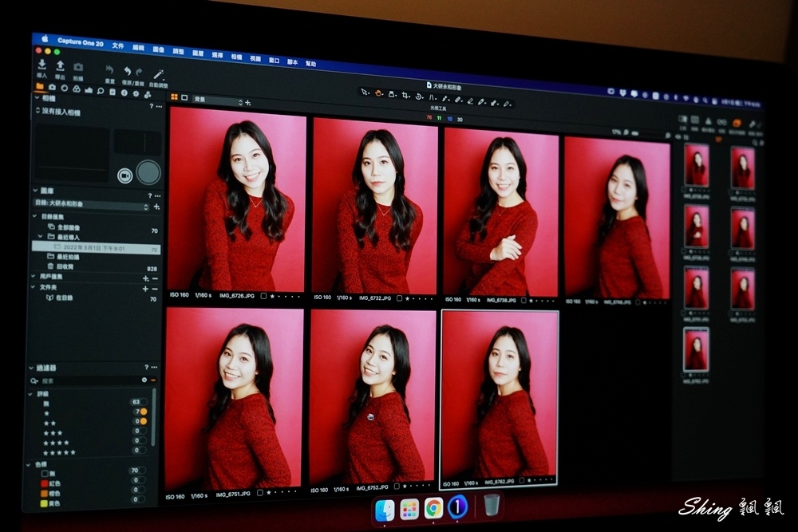Switch to the single-image viewer icon
The width and height of the screenshot is (798, 532).
point(185,97)
